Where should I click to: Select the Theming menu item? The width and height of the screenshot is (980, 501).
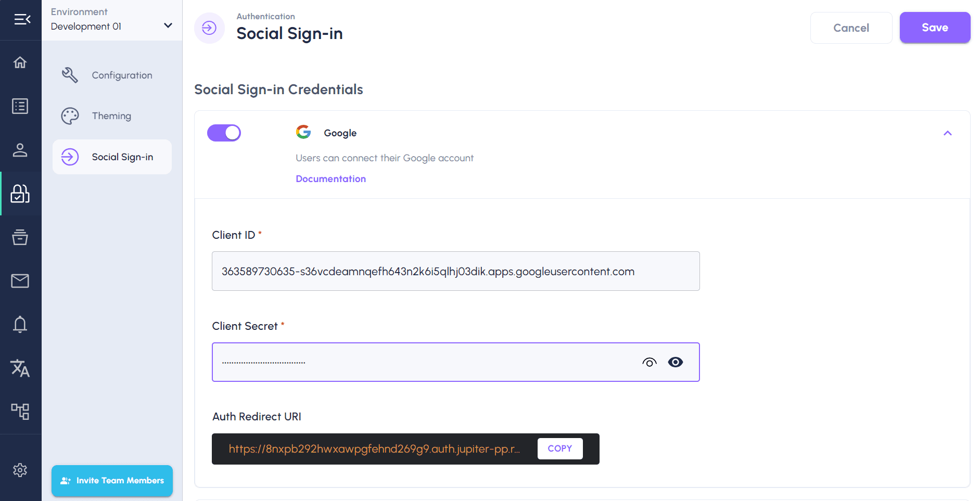111,115
